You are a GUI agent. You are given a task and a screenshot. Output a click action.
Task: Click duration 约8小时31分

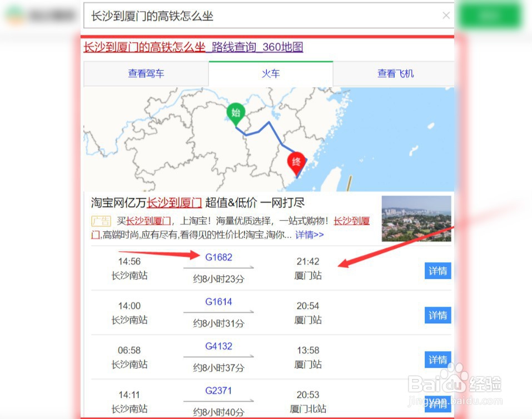click(x=218, y=323)
